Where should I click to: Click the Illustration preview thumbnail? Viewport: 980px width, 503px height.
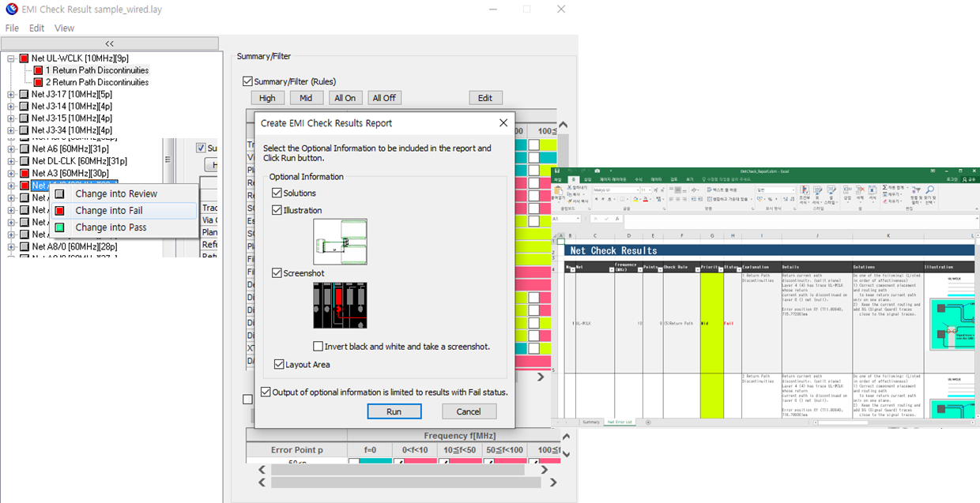click(x=340, y=242)
